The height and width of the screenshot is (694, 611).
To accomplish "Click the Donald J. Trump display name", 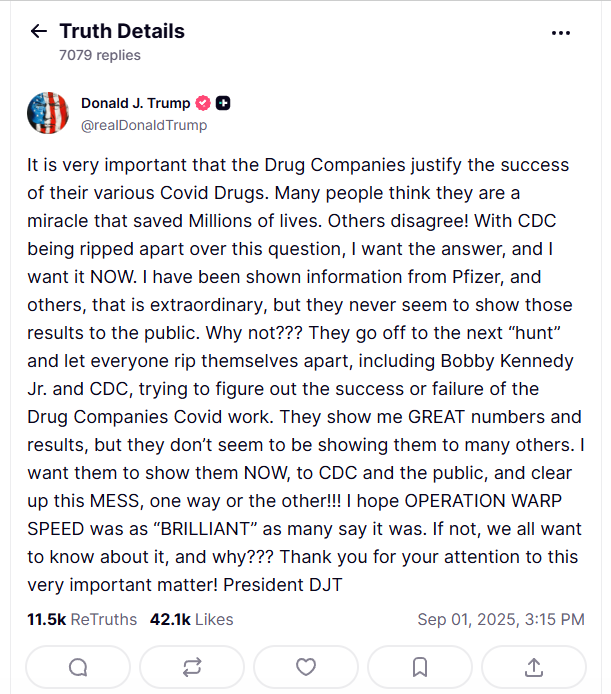I will pos(134,103).
